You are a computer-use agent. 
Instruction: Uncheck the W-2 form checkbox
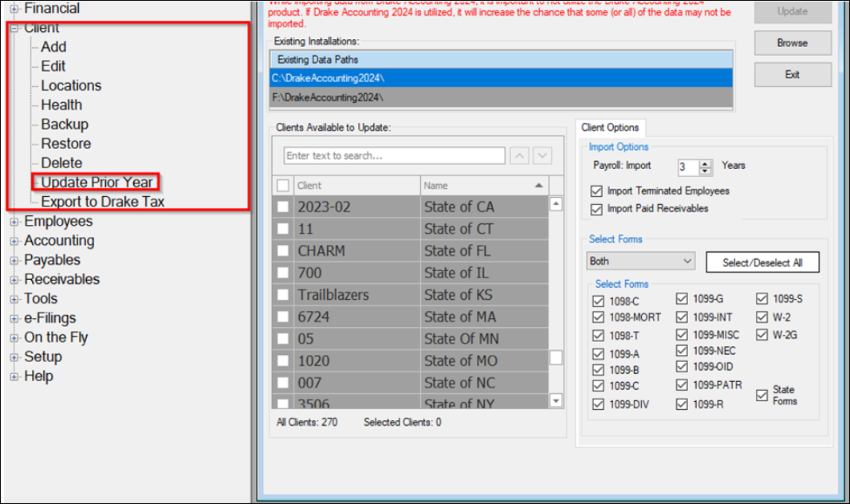tap(762, 317)
